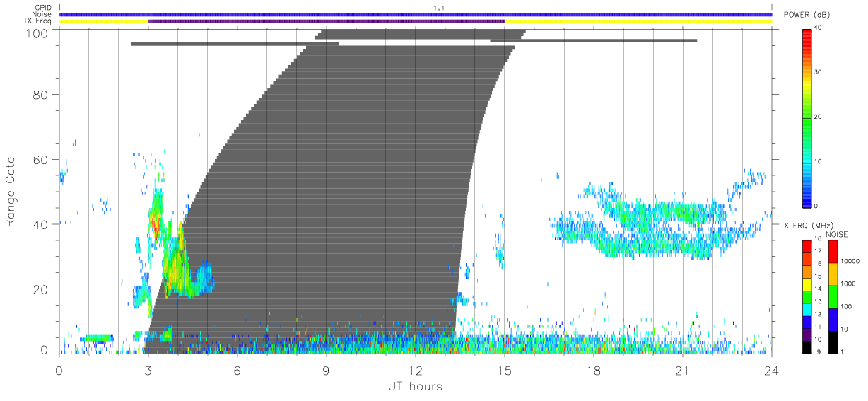Click the "6" tick on UT hours axis
The image size is (868, 401).
click(237, 371)
